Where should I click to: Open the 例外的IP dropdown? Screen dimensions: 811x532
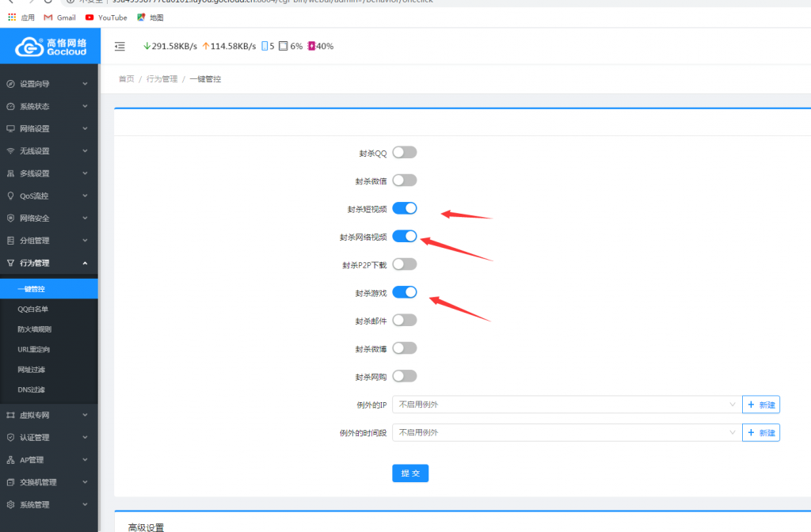[567, 405]
